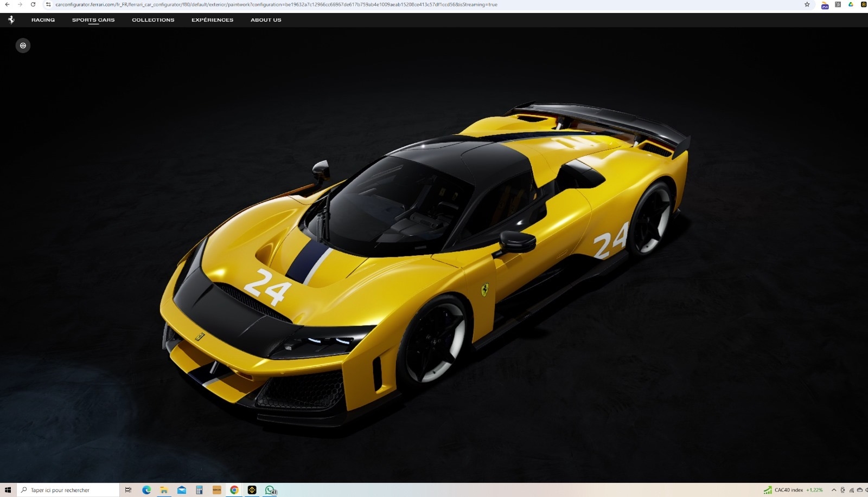This screenshot has width=868, height=497.
Task: Open the COLLECTIONS menu
Action: (x=153, y=20)
